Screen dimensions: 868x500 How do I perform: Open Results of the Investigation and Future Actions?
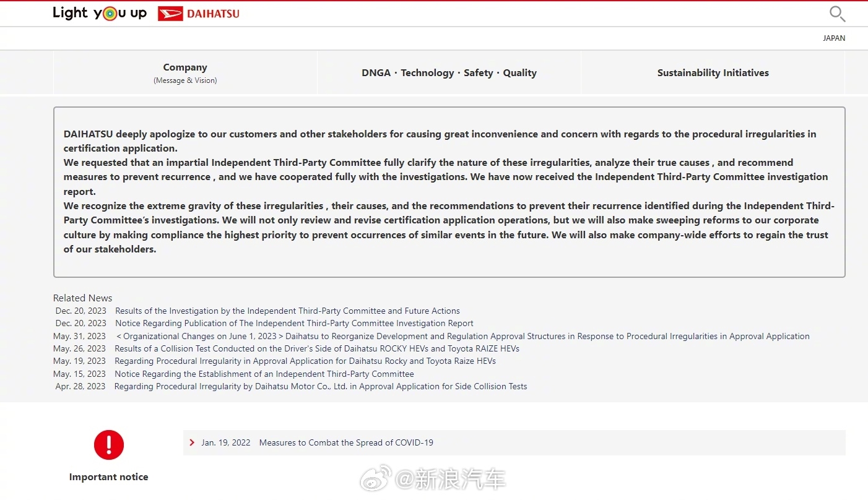pyautogui.click(x=287, y=311)
